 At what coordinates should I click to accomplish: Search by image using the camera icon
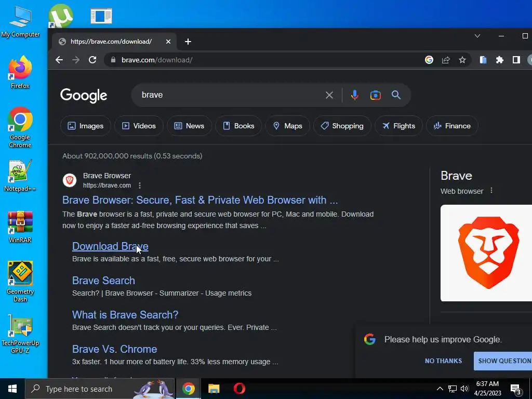click(375, 95)
